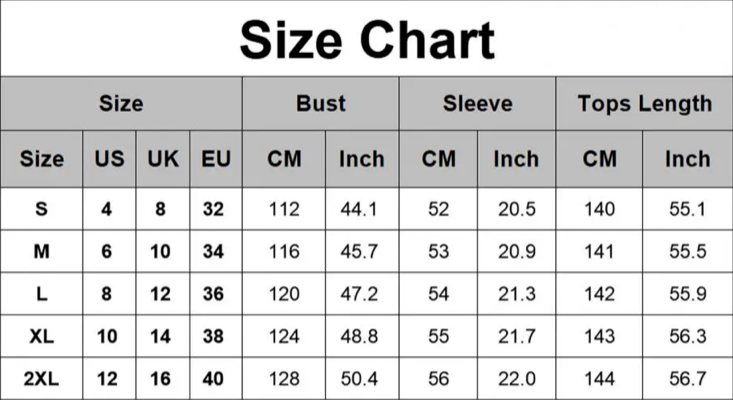733x400 pixels.
Task: Click sleeve value 54 cm
Action: (438, 294)
